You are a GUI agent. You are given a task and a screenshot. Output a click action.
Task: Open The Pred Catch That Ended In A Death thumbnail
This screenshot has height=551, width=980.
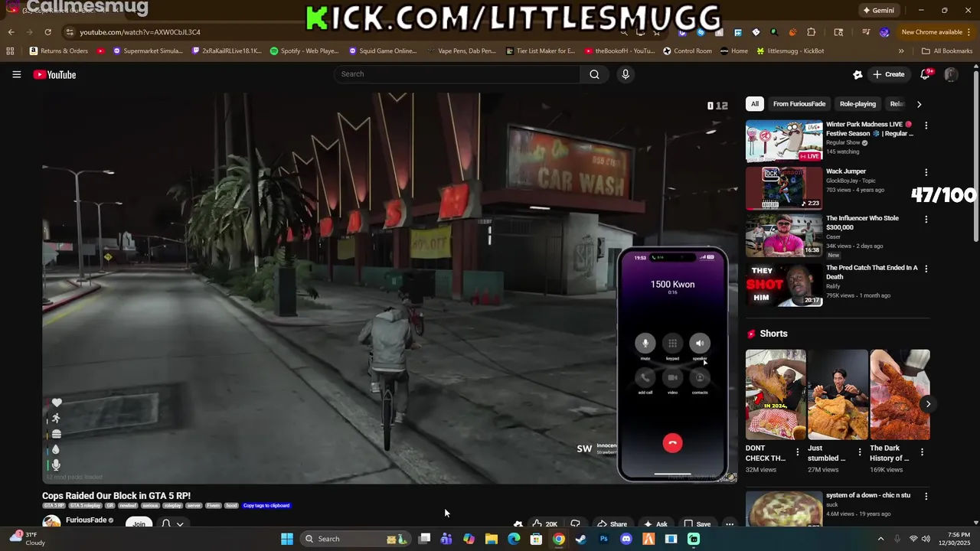coord(784,285)
